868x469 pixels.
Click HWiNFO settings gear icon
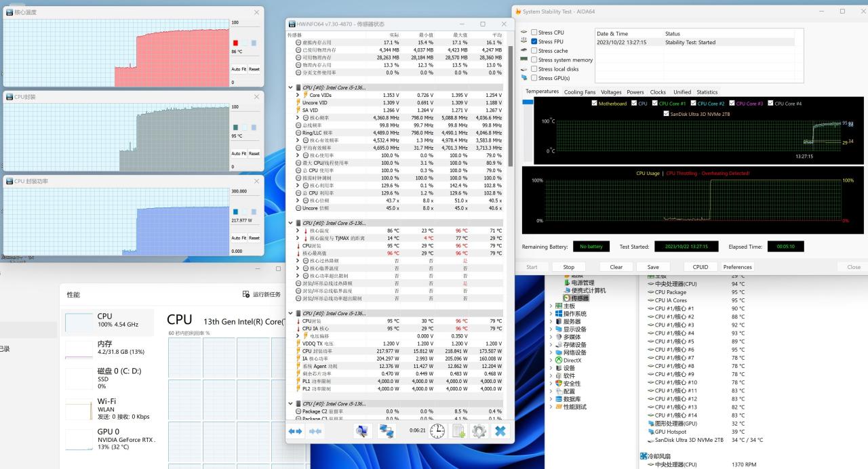pyautogui.click(x=479, y=431)
